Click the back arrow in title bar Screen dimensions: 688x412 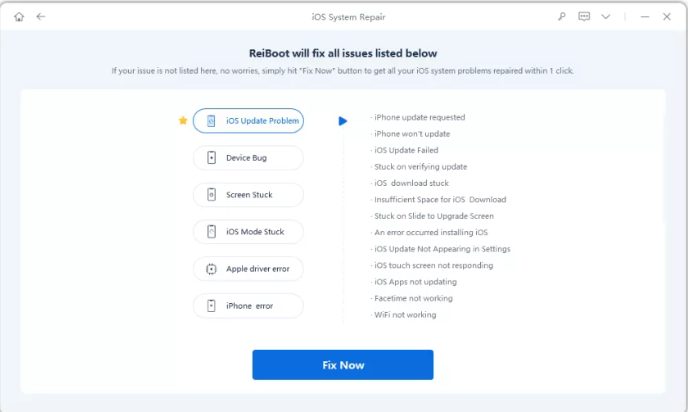(x=41, y=17)
